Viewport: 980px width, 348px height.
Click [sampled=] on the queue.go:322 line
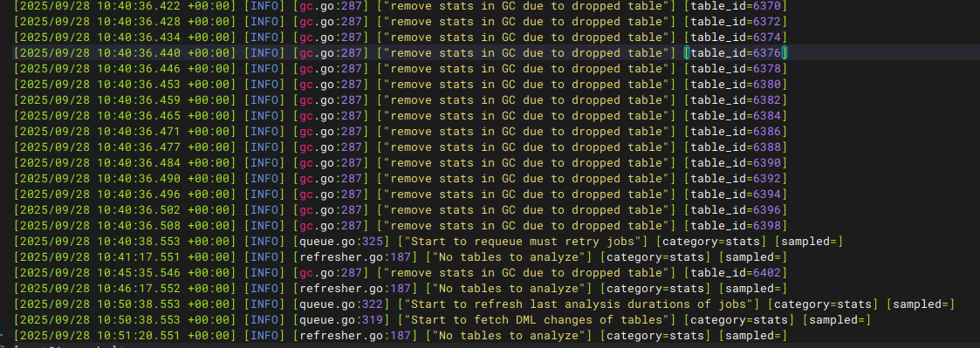tap(921, 304)
